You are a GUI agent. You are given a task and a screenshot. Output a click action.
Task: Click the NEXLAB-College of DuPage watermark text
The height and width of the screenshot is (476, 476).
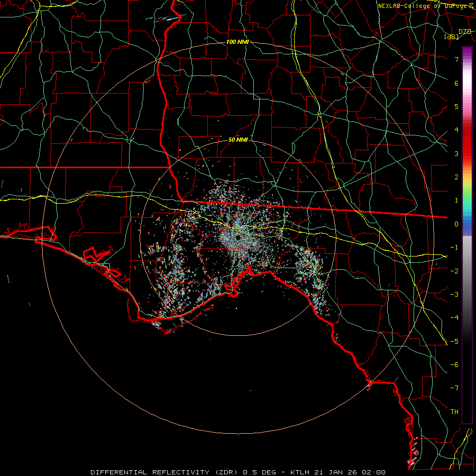(x=426, y=6)
